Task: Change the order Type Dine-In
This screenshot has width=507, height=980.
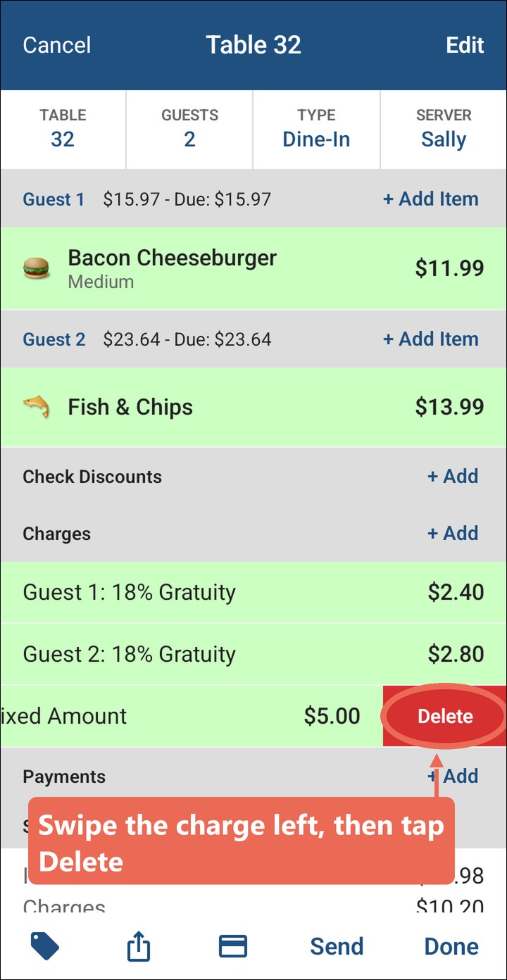Action: pos(316,129)
